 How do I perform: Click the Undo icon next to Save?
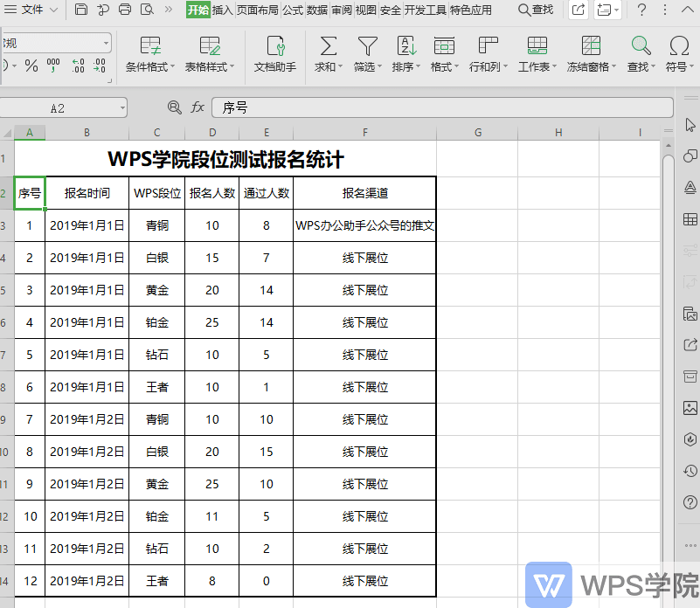click(103, 10)
